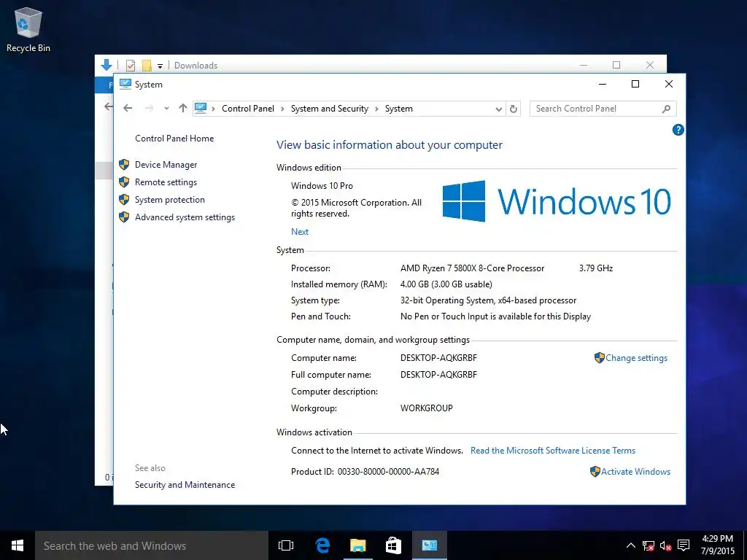
Task: Click the network status tray icon
Action: coord(649,545)
